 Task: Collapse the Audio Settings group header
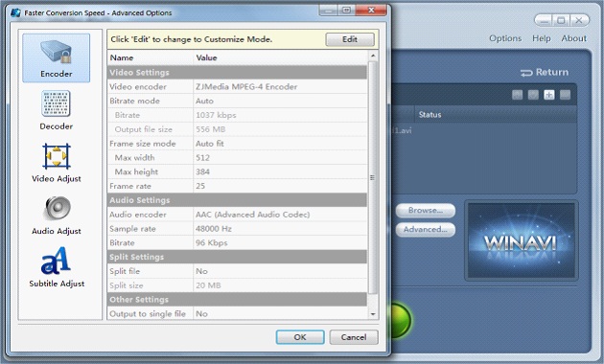237,200
